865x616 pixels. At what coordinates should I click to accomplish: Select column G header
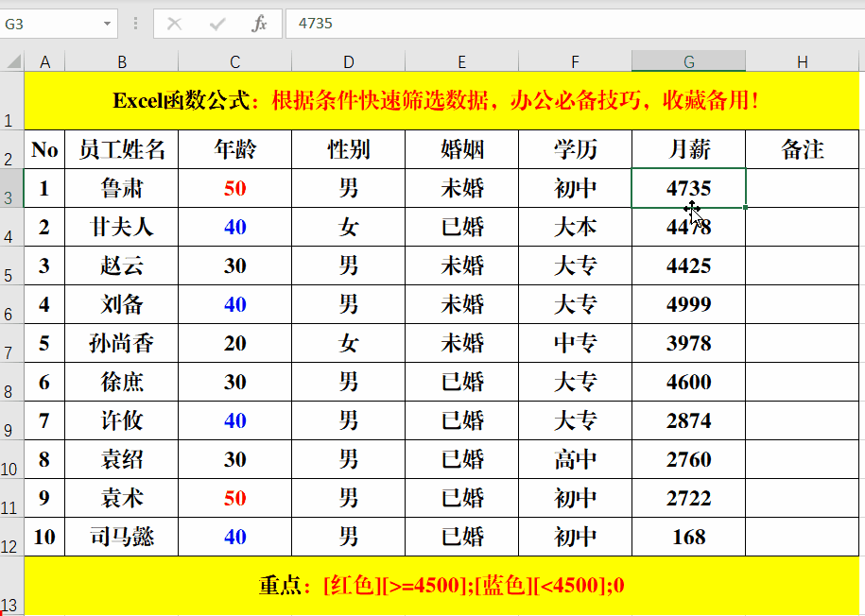(688, 61)
